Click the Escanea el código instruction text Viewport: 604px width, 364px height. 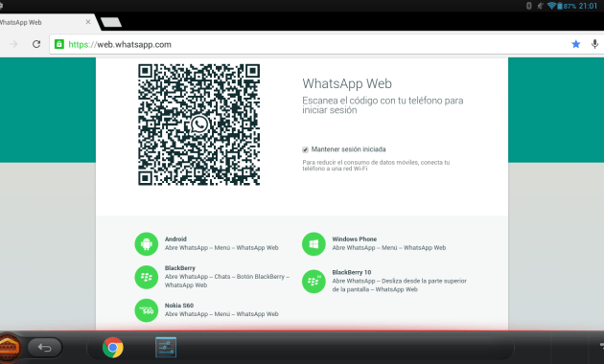[383, 105]
